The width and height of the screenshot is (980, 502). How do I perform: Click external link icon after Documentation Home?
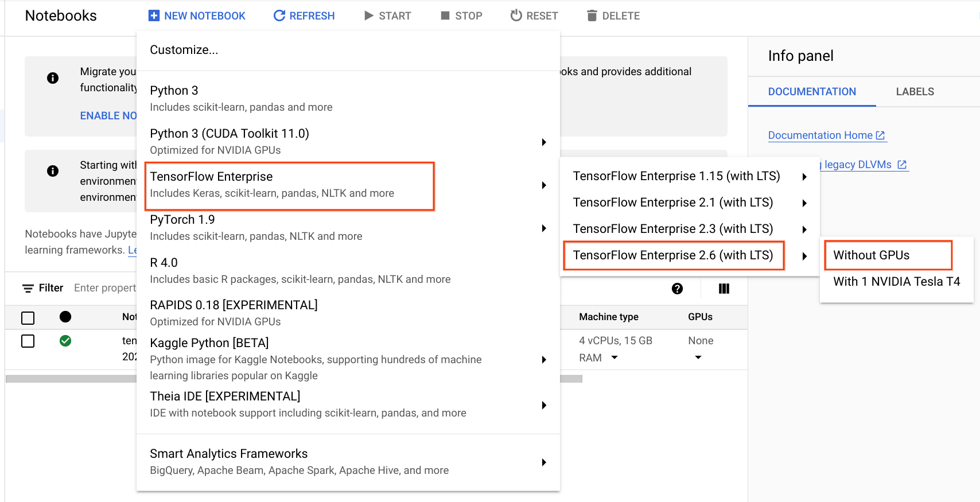pos(880,135)
